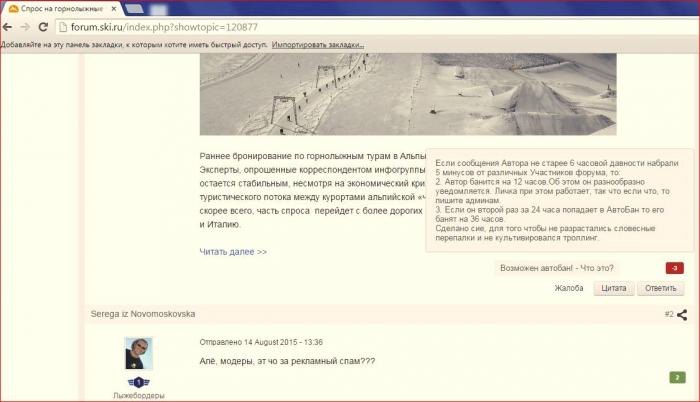Screen dimensions: 700x402
Task: Click 'Отправлено 14 August 2015 - 13:36' timestamp
Action: [261, 342]
